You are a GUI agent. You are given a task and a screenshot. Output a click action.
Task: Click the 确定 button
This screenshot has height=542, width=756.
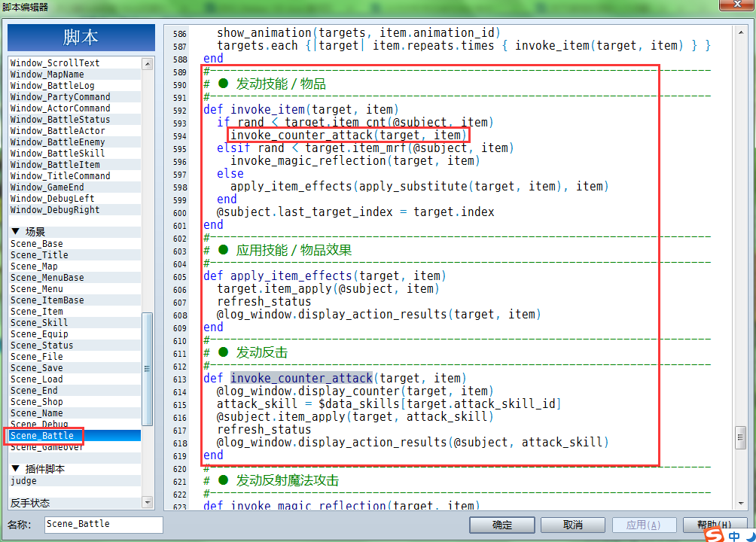pos(502,525)
